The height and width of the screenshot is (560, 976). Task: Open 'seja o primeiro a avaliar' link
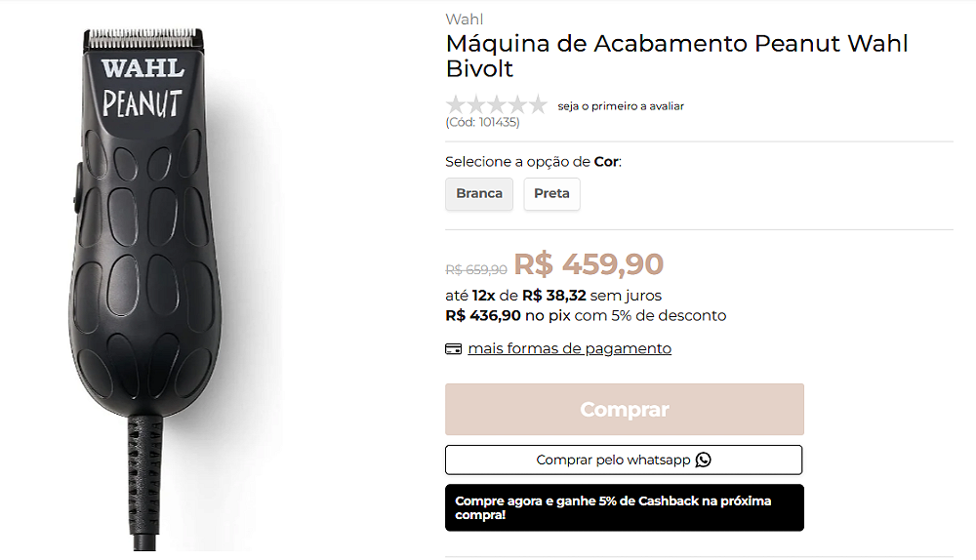click(x=621, y=106)
